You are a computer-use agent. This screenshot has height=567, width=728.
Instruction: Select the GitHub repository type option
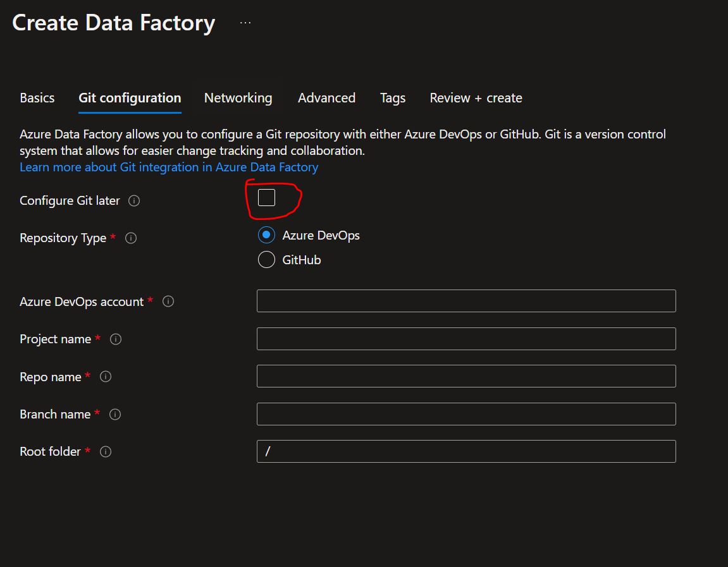(266, 260)
